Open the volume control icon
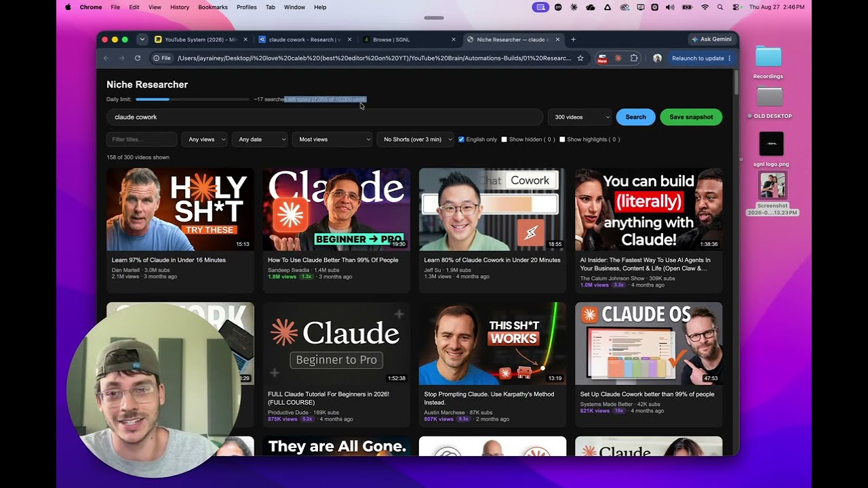The image size is (868, 488). (670, 7)
